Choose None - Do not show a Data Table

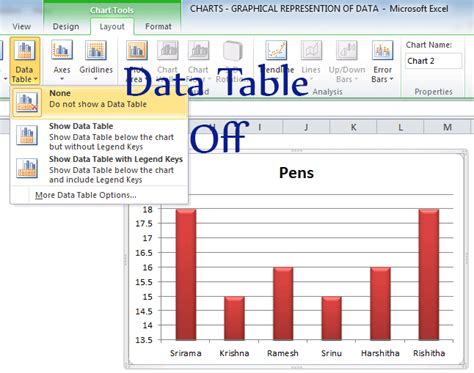[x=99, y=102]
